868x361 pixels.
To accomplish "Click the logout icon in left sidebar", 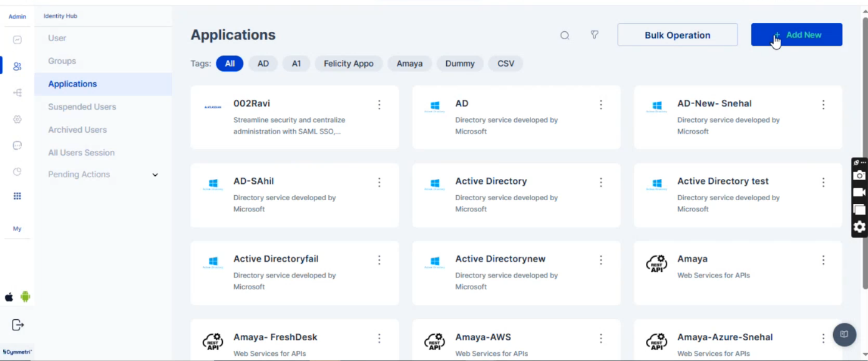I will 17,325.
